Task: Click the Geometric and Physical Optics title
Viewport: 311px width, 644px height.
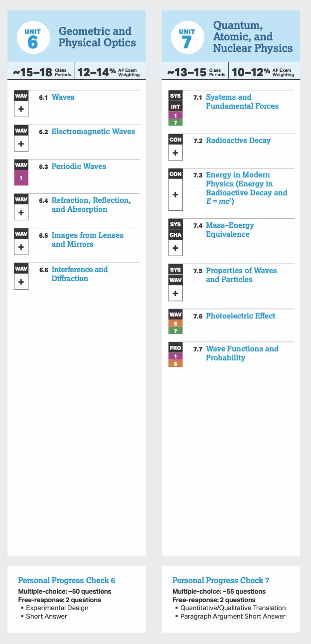Action: tap(97, 37)
